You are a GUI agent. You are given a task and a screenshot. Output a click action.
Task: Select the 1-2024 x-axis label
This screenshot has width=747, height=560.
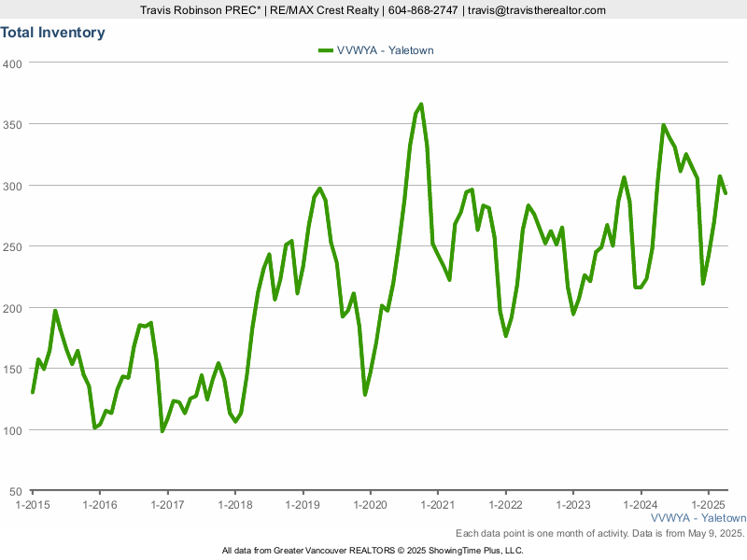point(641,505)
